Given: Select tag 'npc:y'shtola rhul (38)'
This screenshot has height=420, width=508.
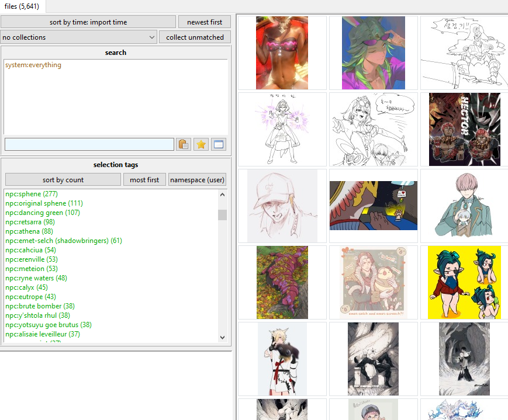Looking at the screenshot, I should pyautogui.click(x=37, y=315).
